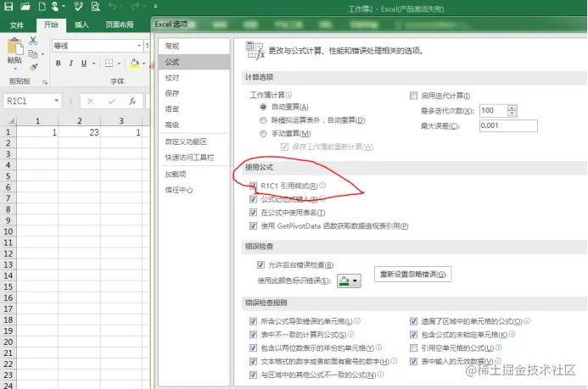Screen dimensions: 588x389
Task: Click Select All corner triangle of sheet
Action: [11, 120]
